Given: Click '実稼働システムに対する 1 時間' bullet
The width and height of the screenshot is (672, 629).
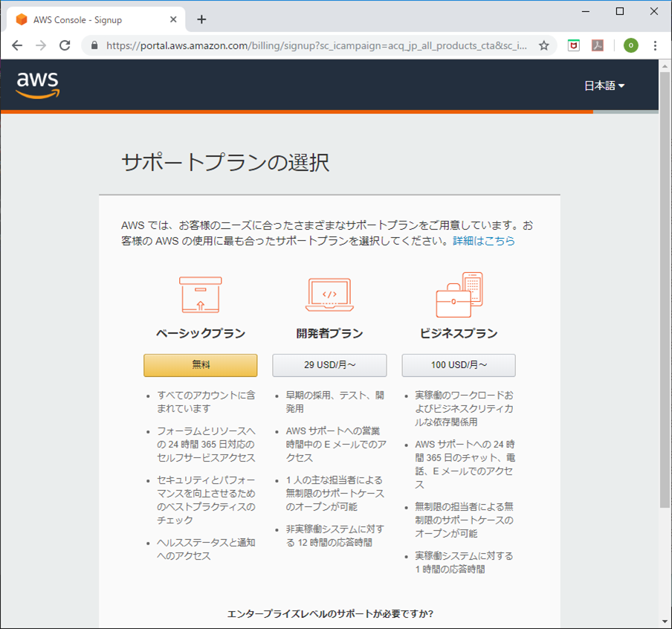Looking at the screenshot, I should 464,562.
